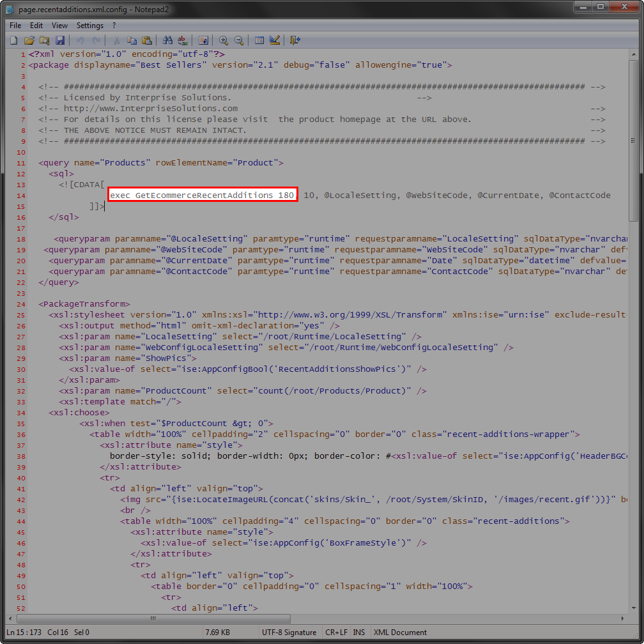Screen dimensions: 644x644
Task: Click the Exit door icon in toolbar
Action: pyautogui.click(x=295, y=40)
